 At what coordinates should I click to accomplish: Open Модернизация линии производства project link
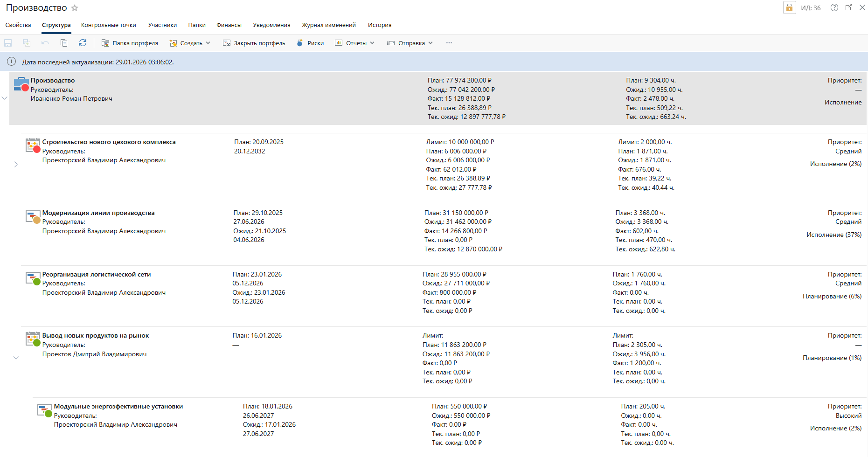coord(98,213)
